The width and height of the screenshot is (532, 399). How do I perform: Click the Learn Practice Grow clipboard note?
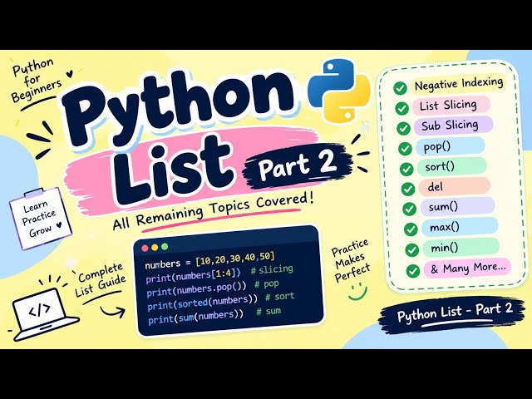[x=41, y=218]
